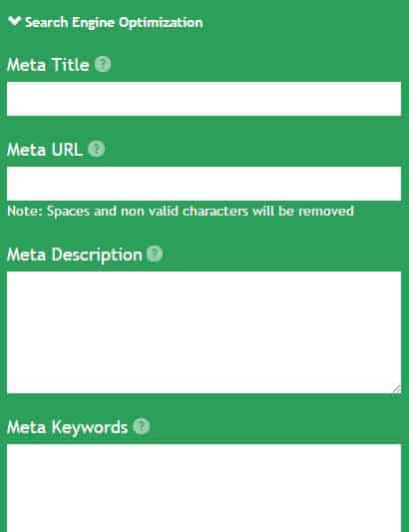Click the note about spaces being removed
The width and height of the screenshot is (409, 532).
181,211
